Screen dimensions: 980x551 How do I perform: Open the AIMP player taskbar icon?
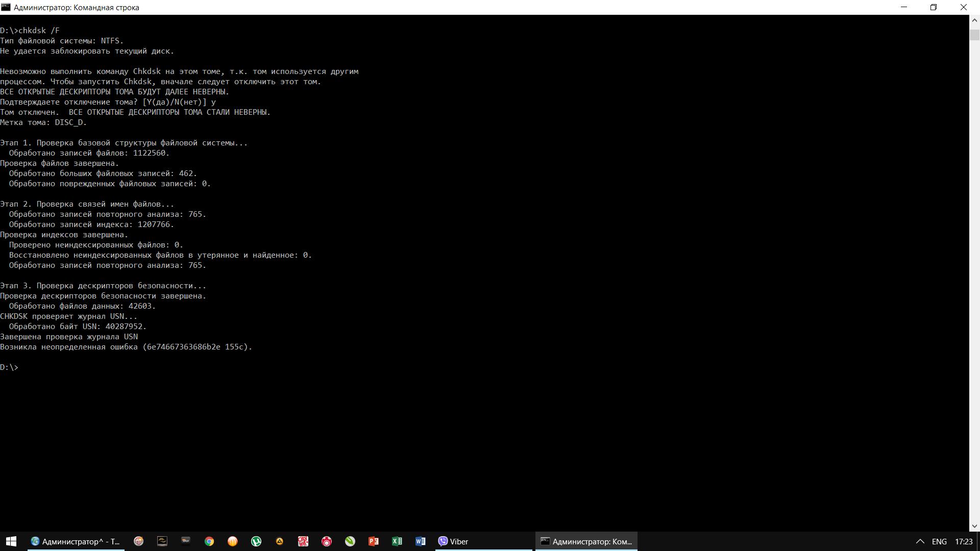pyautogui.click(x=280, y=541)
